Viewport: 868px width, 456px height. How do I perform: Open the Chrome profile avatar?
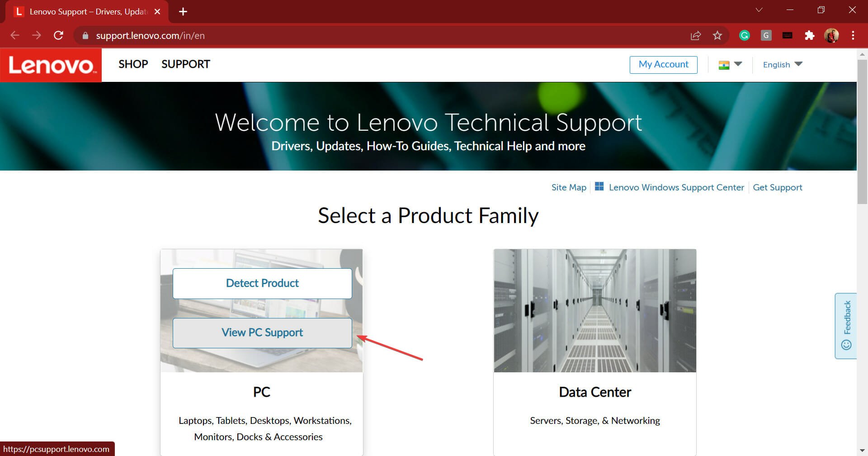(x=832, y=35)
